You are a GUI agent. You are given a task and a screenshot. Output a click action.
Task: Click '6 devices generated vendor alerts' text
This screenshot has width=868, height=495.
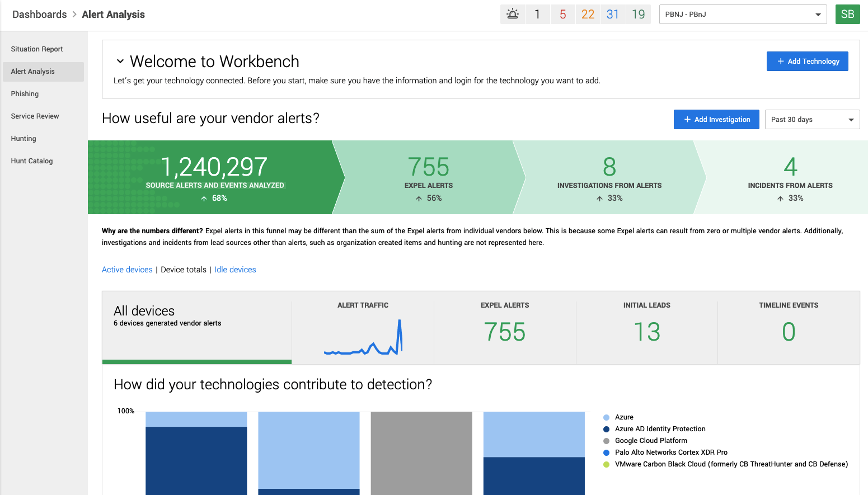pyautogui.click(x=167, y=323)
